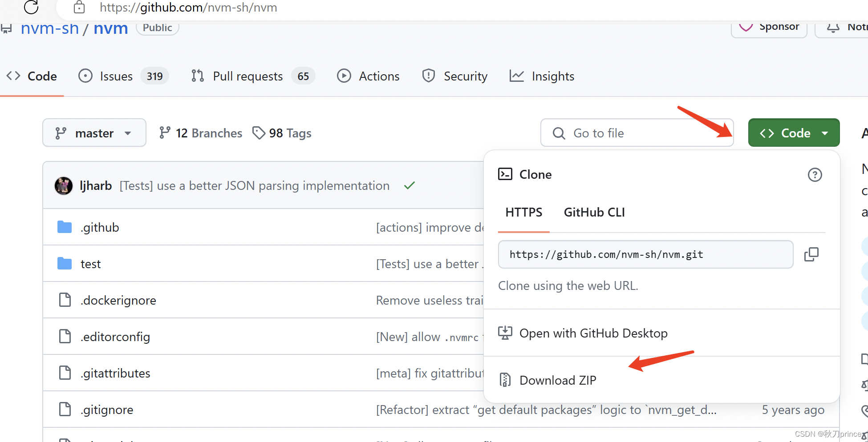The width and height of the screenshot is (868, 442).
Task: Click the Public visibility badge
Action: point(157,28)
